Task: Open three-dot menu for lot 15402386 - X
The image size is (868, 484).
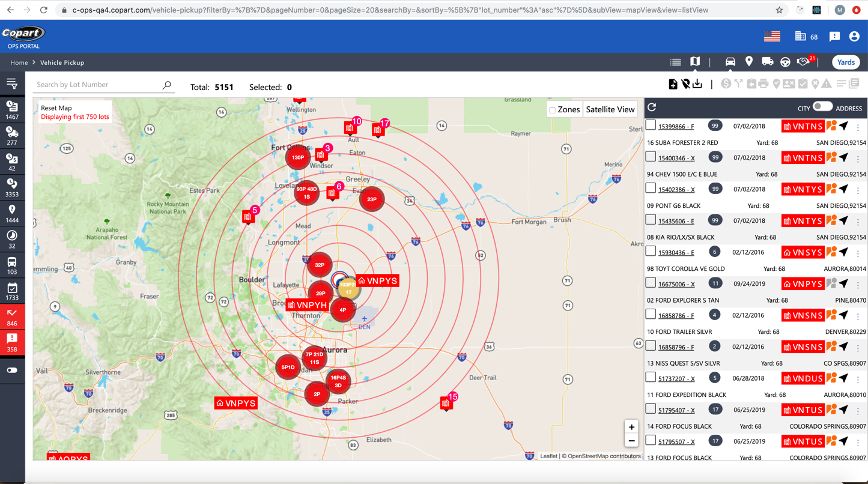Action: pyautogui.click(x=858, y=190)
